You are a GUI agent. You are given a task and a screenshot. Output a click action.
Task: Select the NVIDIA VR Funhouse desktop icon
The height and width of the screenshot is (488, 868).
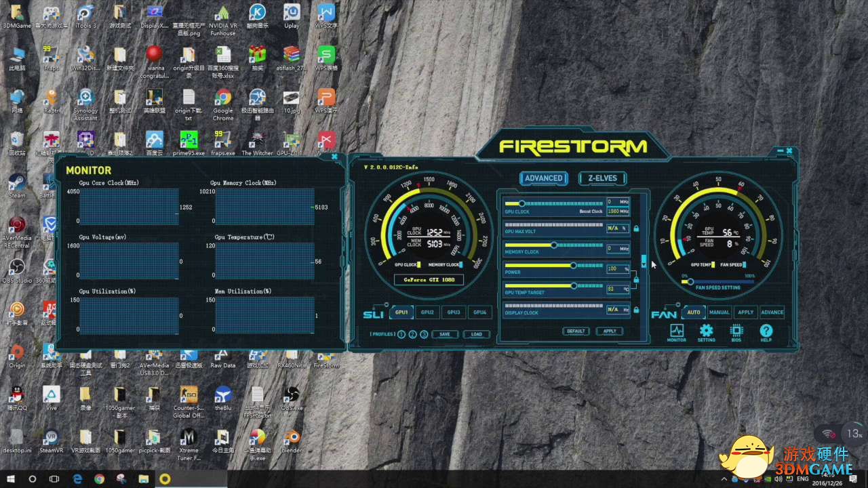[223, 21]
